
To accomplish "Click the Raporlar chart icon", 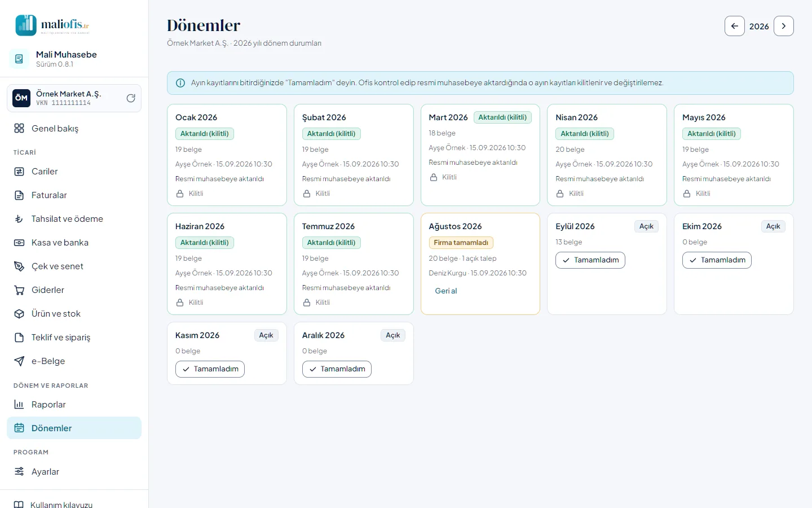I will click(19, 405).
